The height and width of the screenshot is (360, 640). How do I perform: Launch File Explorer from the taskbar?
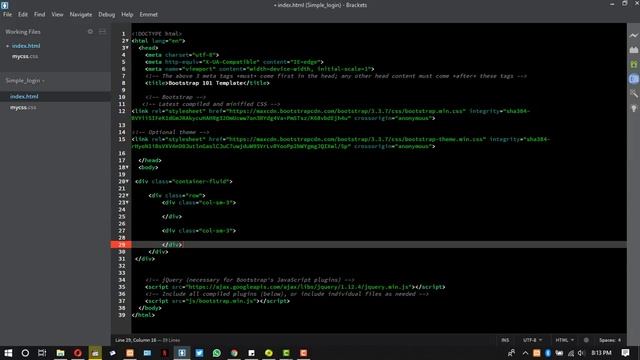click(x=60, y=353)
